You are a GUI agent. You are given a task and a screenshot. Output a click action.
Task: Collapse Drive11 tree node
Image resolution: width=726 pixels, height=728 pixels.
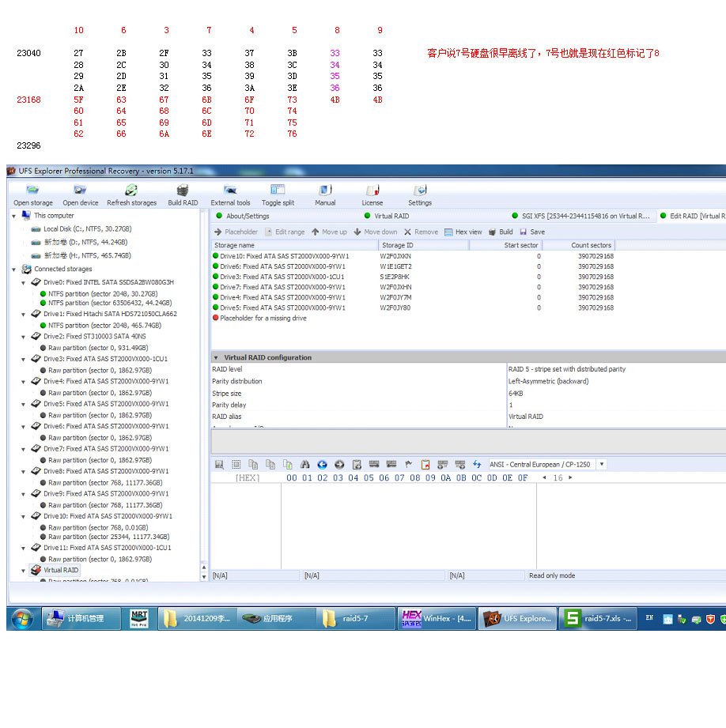(x=23, y=548)
